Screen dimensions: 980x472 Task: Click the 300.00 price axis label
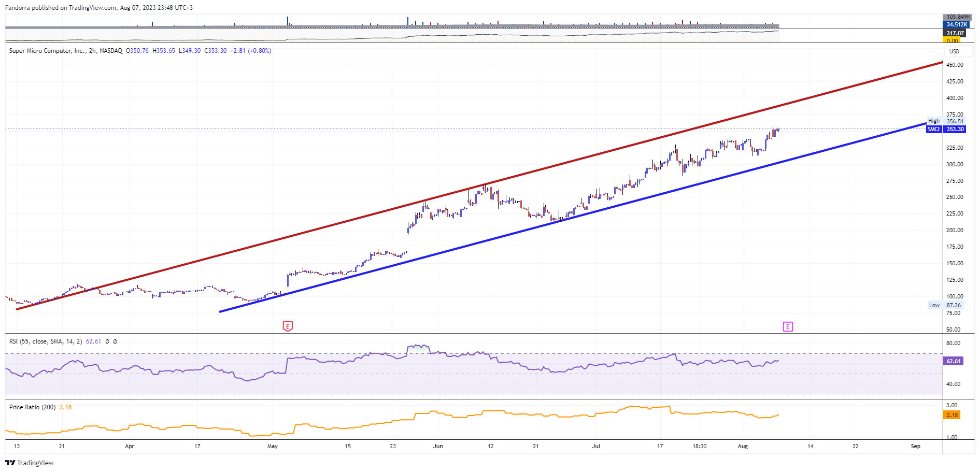(x=955, y=164)
